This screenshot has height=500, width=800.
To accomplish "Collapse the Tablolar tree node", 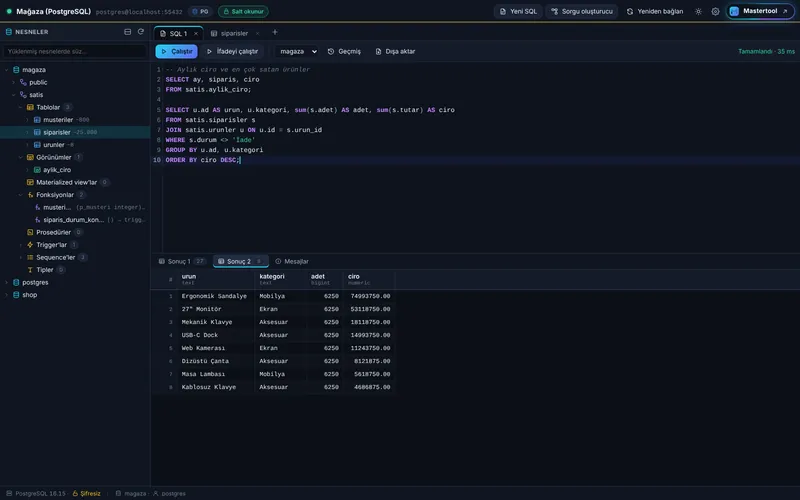I will pos(20,107).
